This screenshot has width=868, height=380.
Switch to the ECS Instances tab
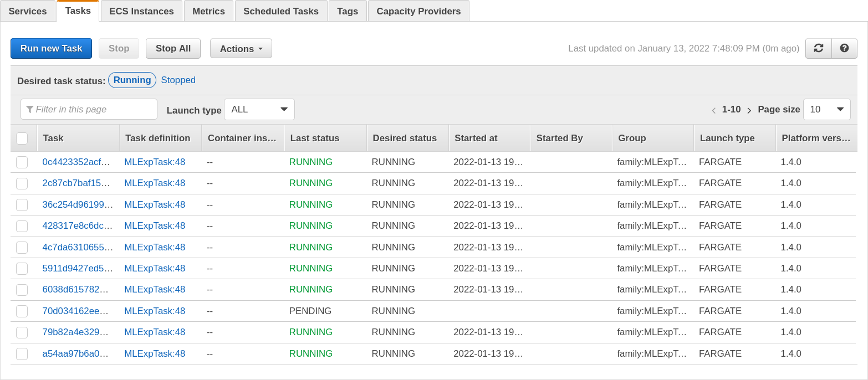tap(141, 11)
